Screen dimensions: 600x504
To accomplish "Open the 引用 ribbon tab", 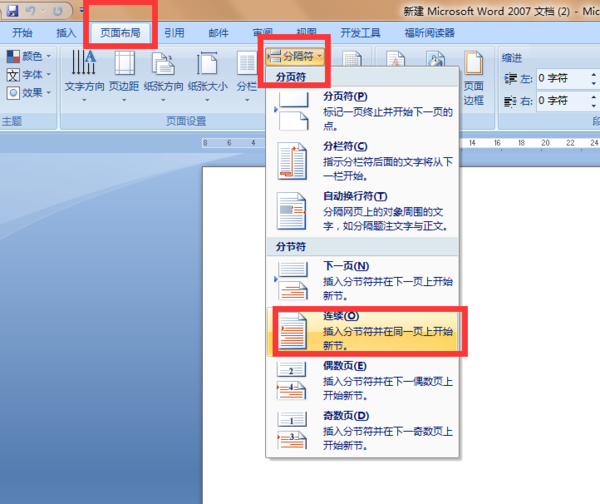I will tap(174, 33).
